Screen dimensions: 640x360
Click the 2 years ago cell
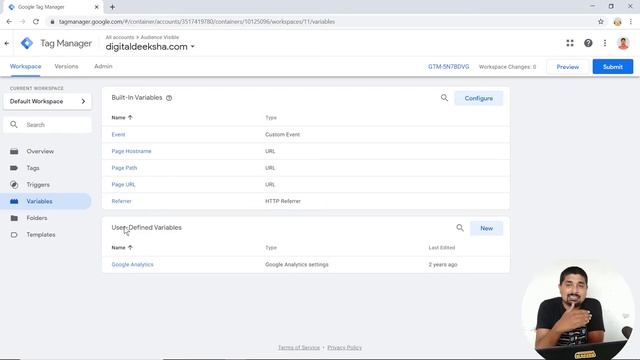click(443, 264)
